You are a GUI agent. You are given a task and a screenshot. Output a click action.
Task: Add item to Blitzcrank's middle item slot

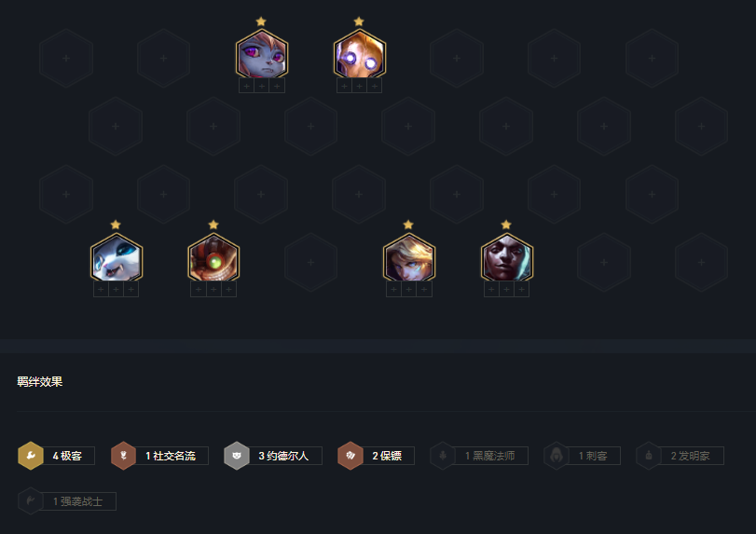tap(360, 86)
